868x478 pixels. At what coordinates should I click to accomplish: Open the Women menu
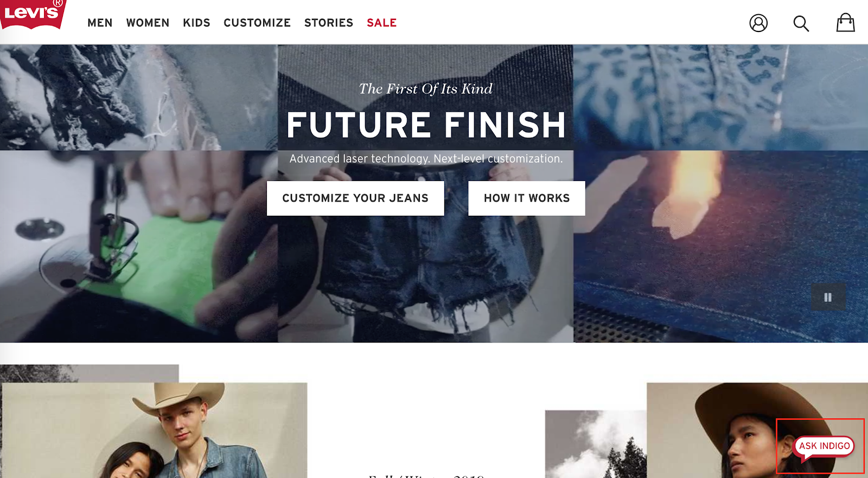pos(148,23)
